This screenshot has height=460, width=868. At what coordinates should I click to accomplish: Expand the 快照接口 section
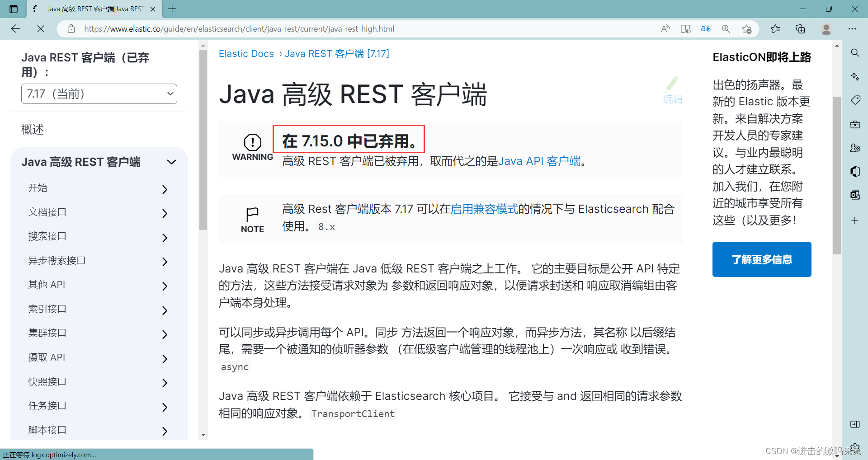click(x=165, y=383)
